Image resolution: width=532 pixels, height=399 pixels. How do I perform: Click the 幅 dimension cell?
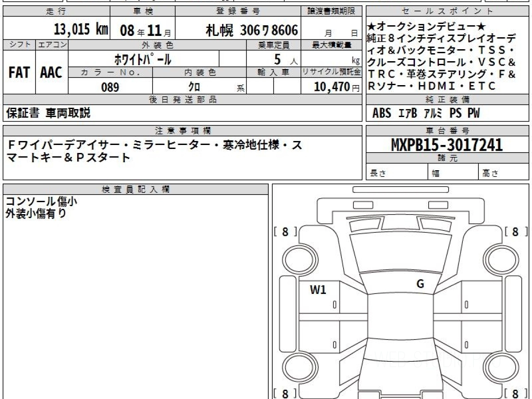tap(453, 172)
